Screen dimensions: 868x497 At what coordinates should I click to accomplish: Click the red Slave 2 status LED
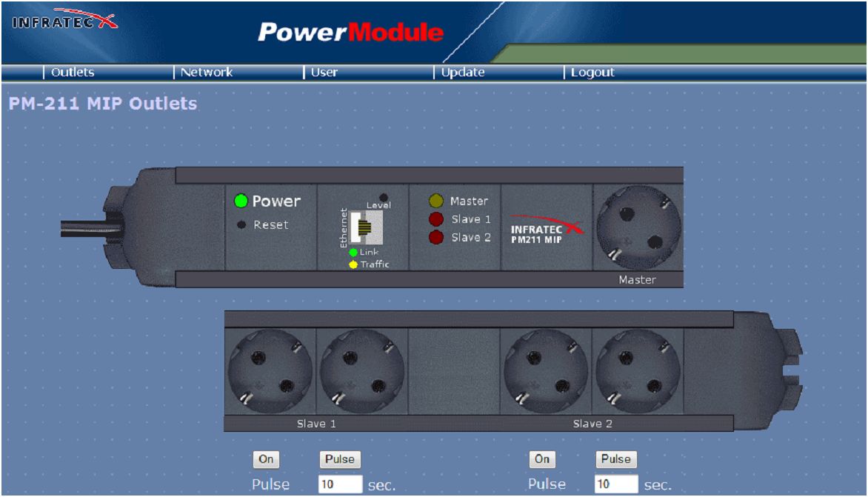pos(436,238)
